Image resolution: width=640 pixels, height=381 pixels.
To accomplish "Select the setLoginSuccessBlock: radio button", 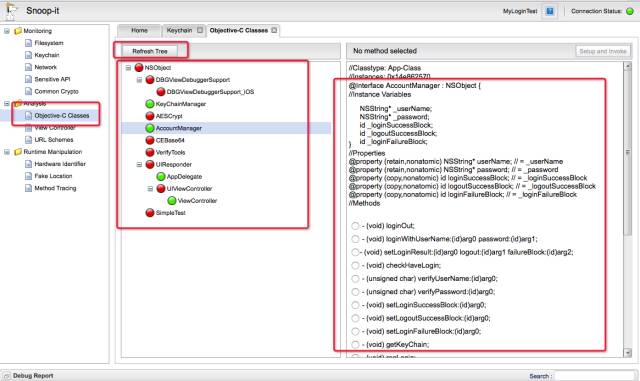I will 355,305.
